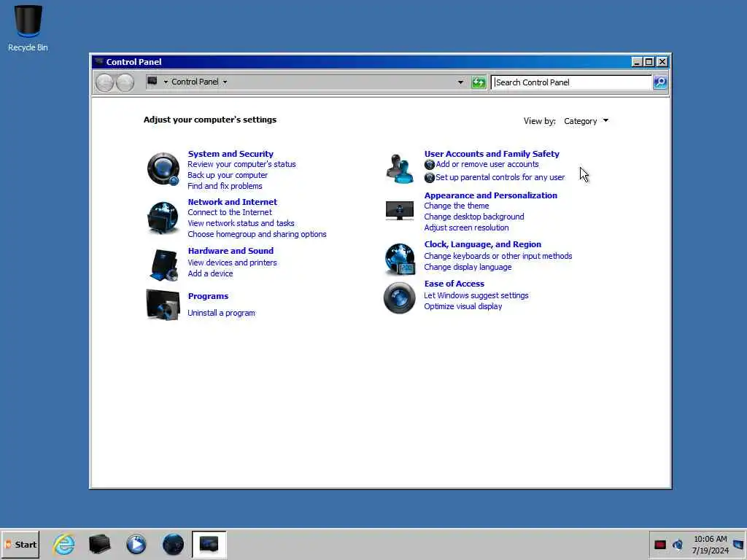
Task: Click Choose homegroup and sharing options
Action: pos(258,234)
